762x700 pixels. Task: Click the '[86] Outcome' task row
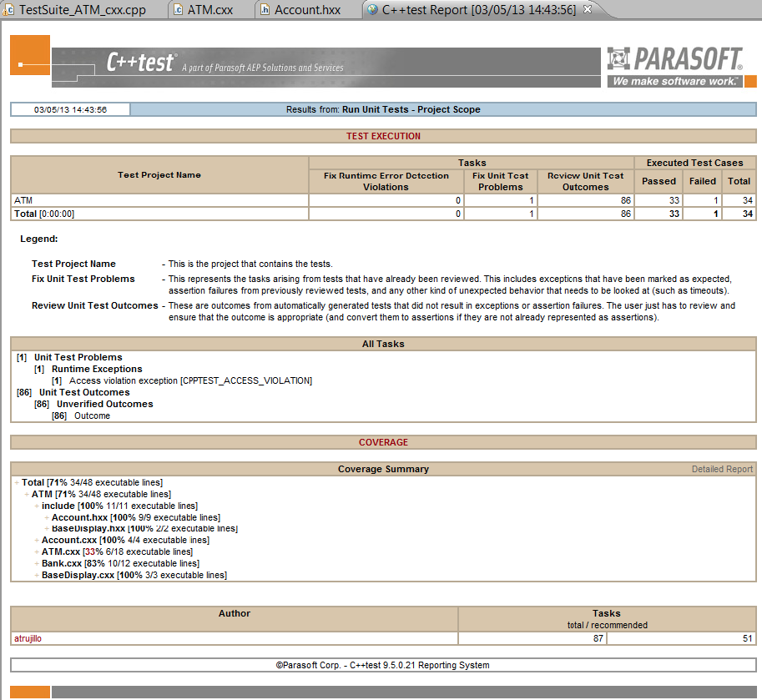tap(81, 415)
